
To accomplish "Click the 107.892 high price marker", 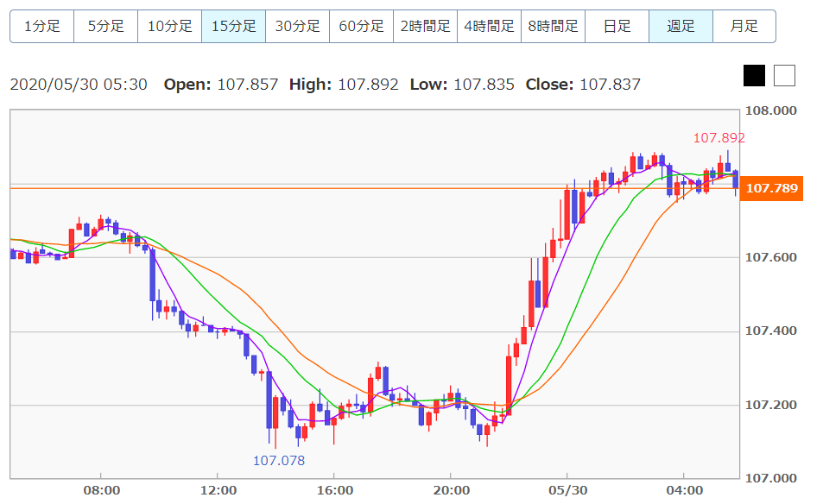I will pos(719,138).
